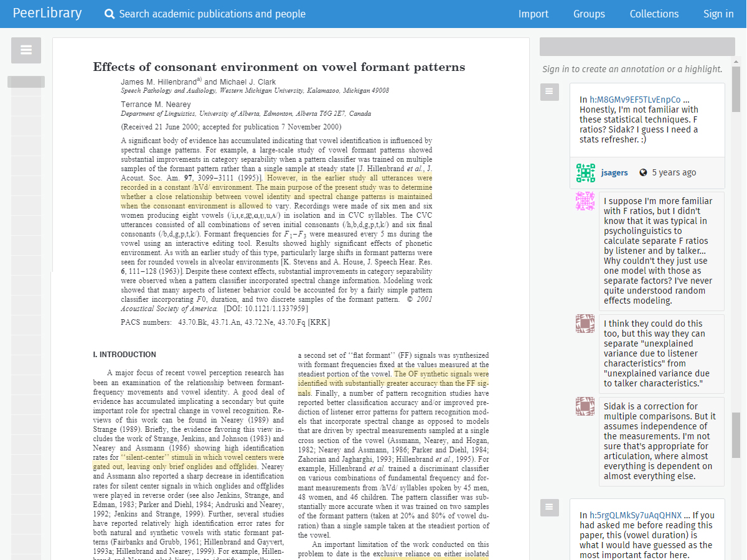The width and height of the screenshot is (747, 560).
Task: Click avatar beside Sidak correction comment
Action: coord(585,406)
